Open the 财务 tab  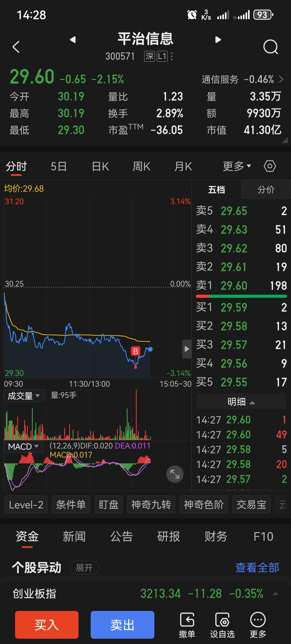(x=216, y=536)
